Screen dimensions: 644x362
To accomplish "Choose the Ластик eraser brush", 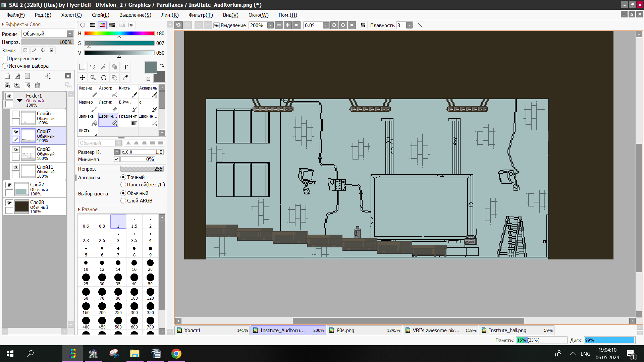I will coord(108,106).
